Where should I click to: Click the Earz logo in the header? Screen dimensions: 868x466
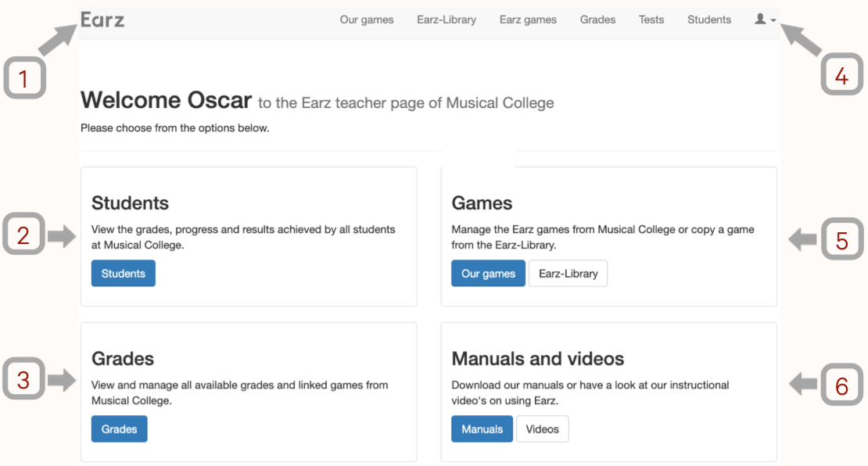pyautogui.click(x=102, y=20)
